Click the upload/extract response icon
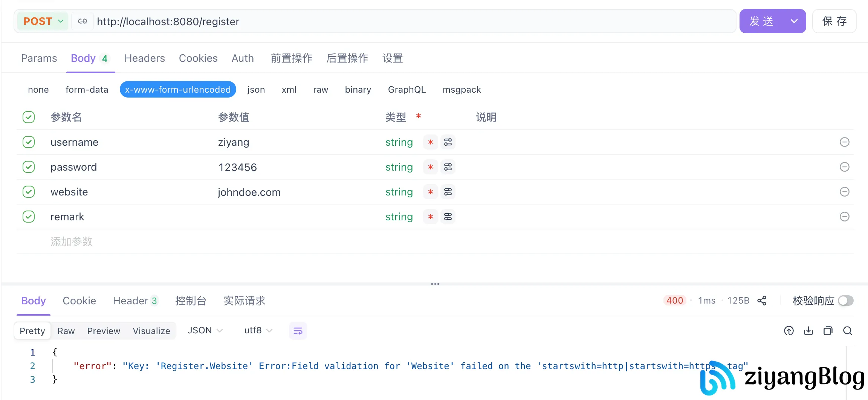The height and width of the screenshot is (400, 868). [789, 331]
